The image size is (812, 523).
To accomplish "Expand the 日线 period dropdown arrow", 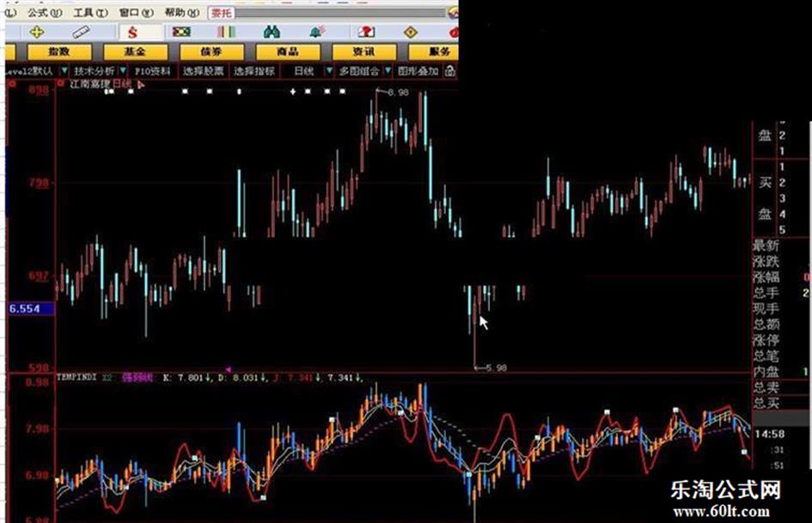I will point(329,70).
